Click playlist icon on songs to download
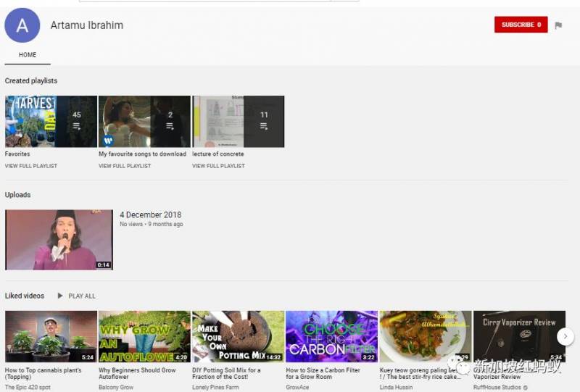Screen dimensions: 580x392 170,126
